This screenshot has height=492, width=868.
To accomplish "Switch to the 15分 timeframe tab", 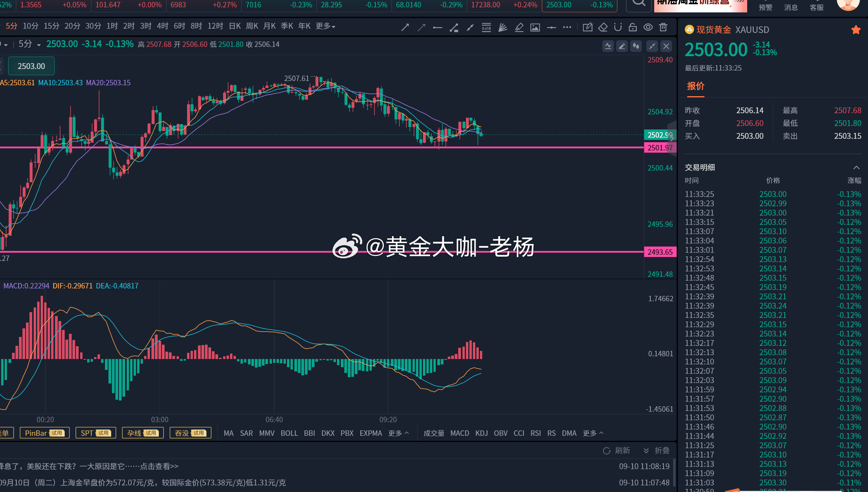I will coord(51,26).
